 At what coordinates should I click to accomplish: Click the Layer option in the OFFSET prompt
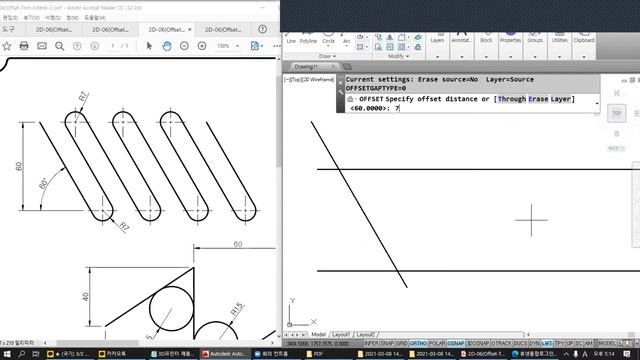pos(560,99)
